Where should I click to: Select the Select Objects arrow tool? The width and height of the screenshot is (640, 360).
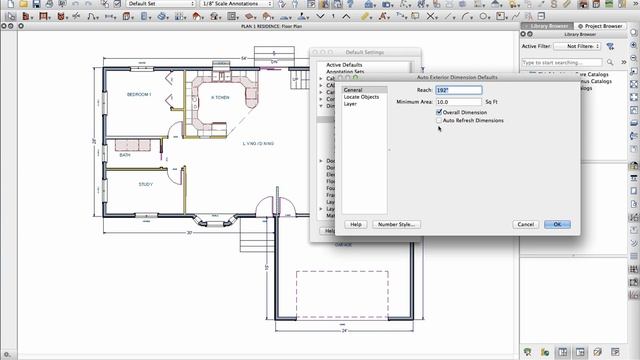11,16
